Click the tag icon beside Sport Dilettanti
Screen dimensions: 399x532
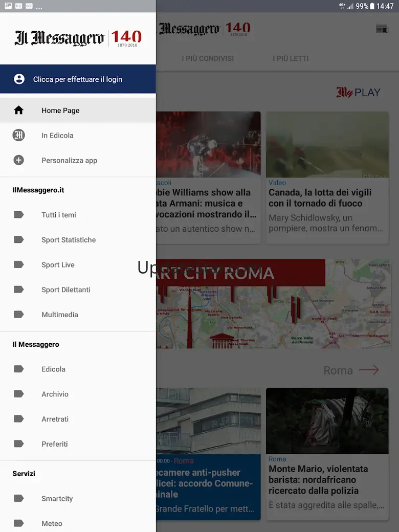tap(18, 290)
